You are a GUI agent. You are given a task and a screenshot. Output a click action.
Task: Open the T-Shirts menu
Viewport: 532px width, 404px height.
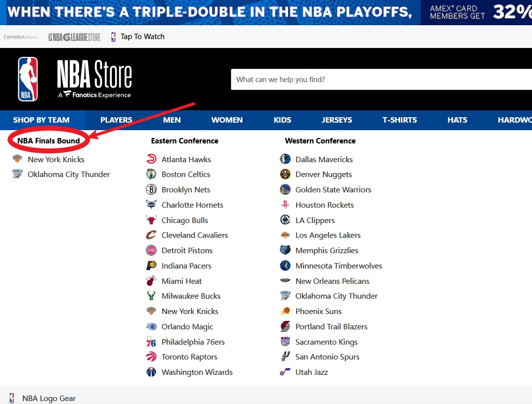pyautogui.click(x=399, y=120)
